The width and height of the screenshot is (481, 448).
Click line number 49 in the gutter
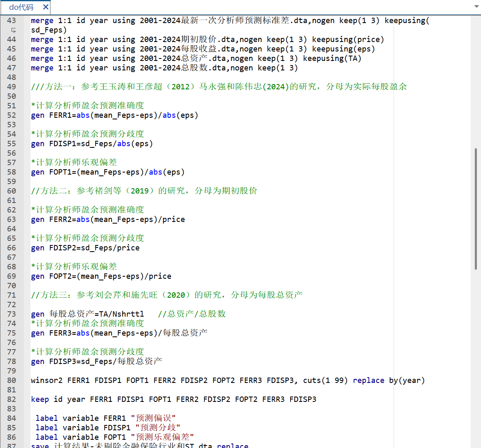[12, 87]
